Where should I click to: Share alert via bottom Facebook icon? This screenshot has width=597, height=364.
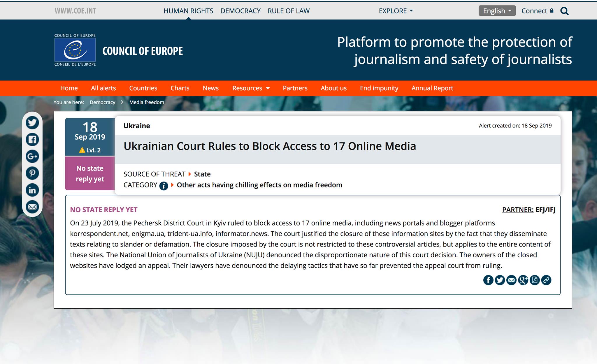pos(488,280)
